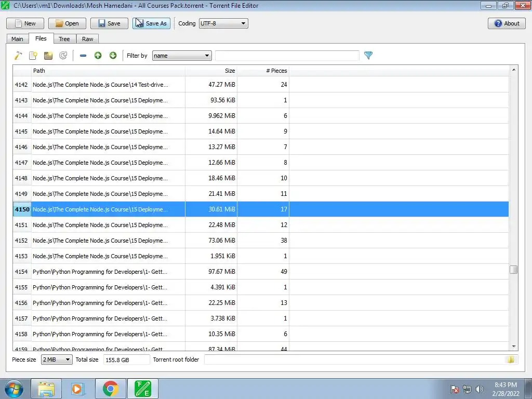Click the Path column header
The height and width of the screenshot is (399, 532).
pyautogui.click(x=108, y=71)
